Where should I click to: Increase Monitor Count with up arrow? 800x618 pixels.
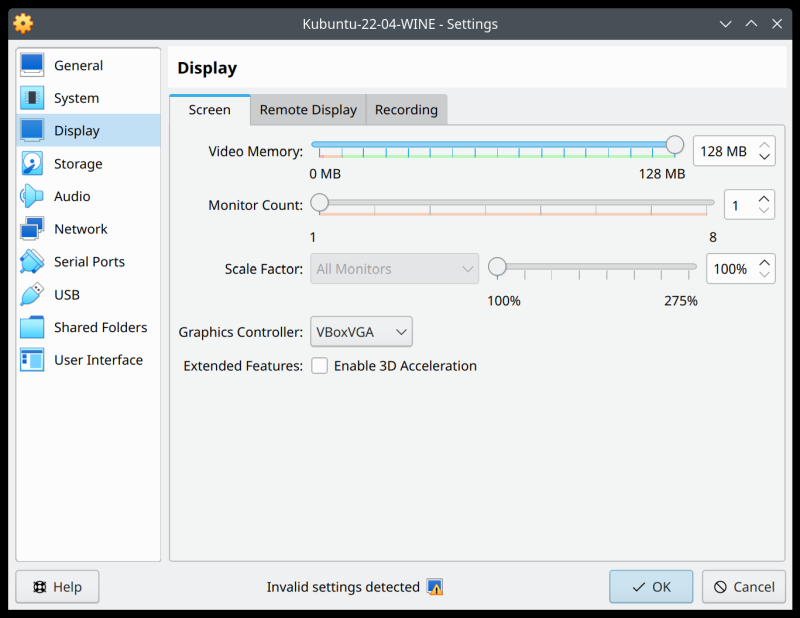[765, 198]
